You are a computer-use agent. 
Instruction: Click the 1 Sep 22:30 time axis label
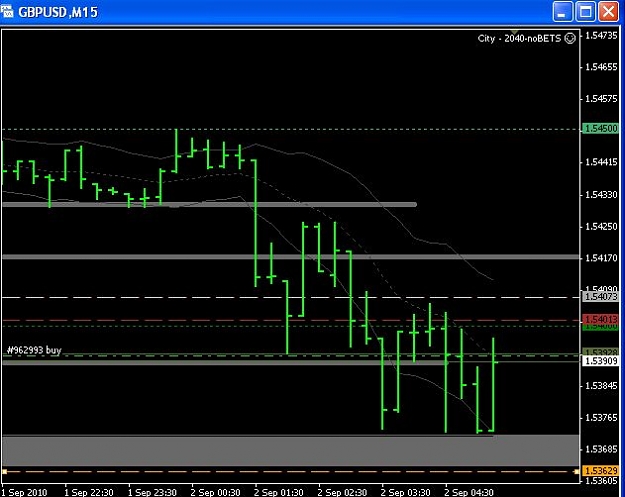click(x=89, y=492)
